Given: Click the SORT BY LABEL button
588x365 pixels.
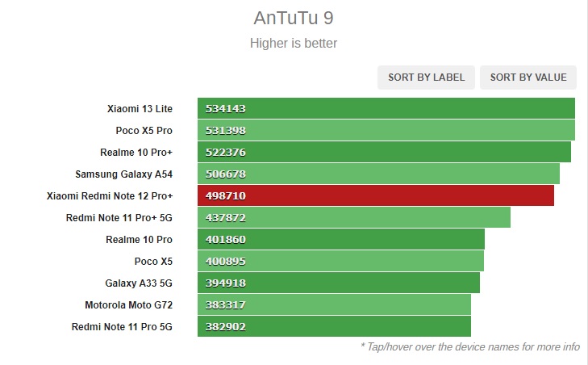Looking at the screenshot, I should point(426,78).
